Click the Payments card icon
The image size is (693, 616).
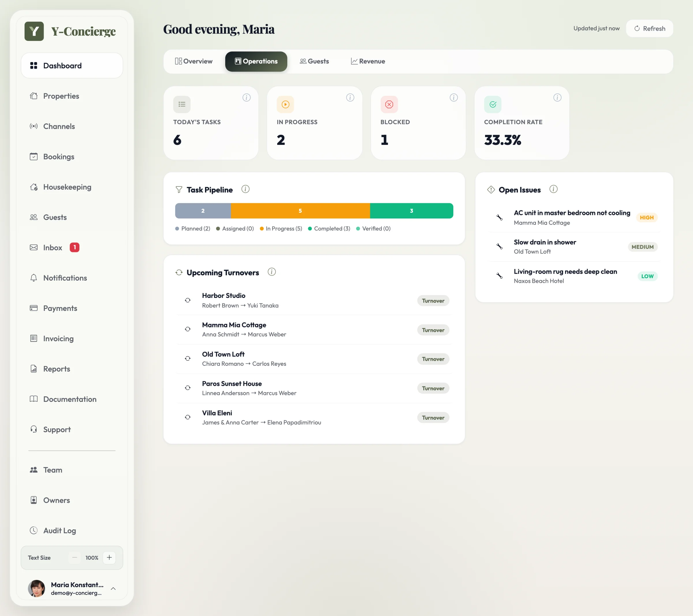(33, 308)
